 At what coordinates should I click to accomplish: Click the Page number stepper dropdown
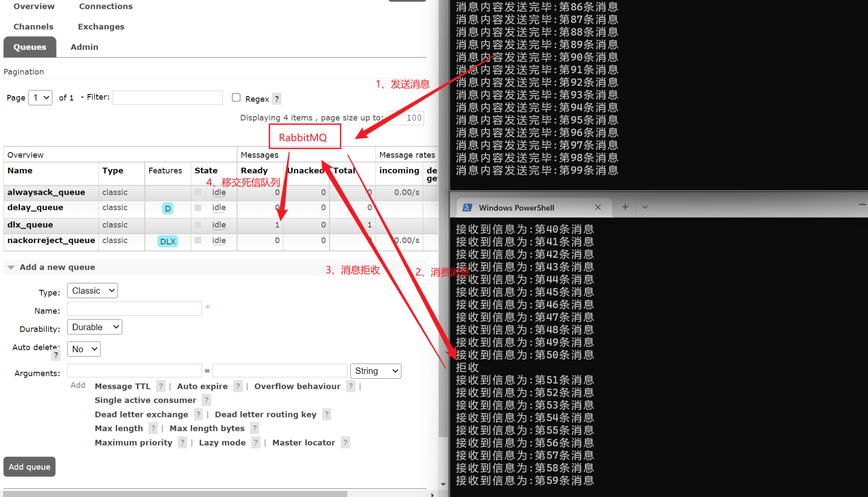[x=40, y=97]
